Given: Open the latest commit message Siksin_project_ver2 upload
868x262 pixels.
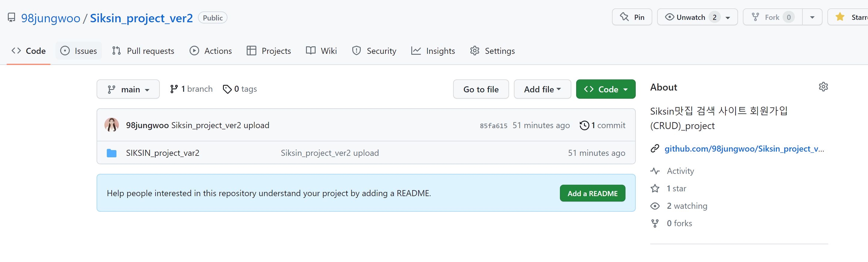Looking at the screenshot, I should point(220,125).
